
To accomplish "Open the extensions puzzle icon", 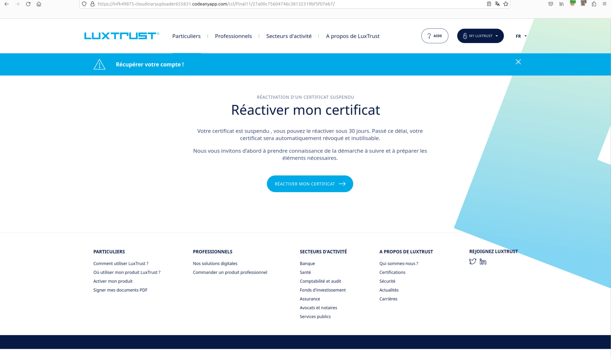I will pyautogui.click(x=594, y=4).
